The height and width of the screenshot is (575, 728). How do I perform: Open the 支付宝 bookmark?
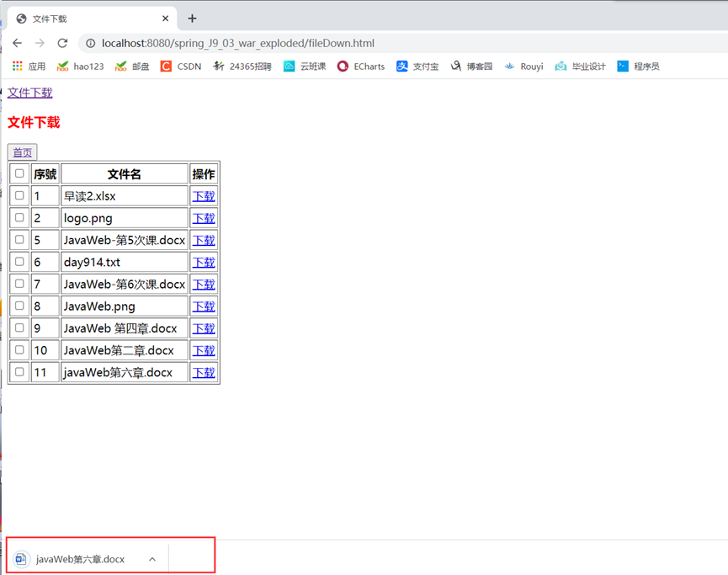pos(417,67)
